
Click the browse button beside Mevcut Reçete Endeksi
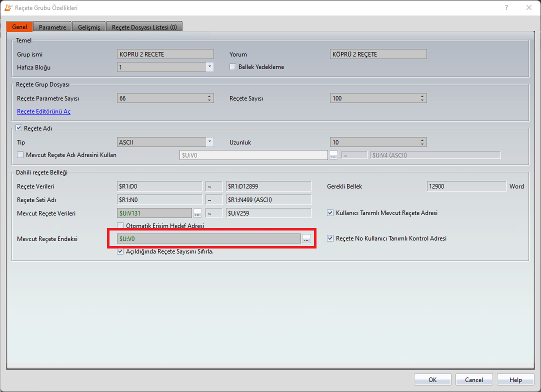coord(306,239)
